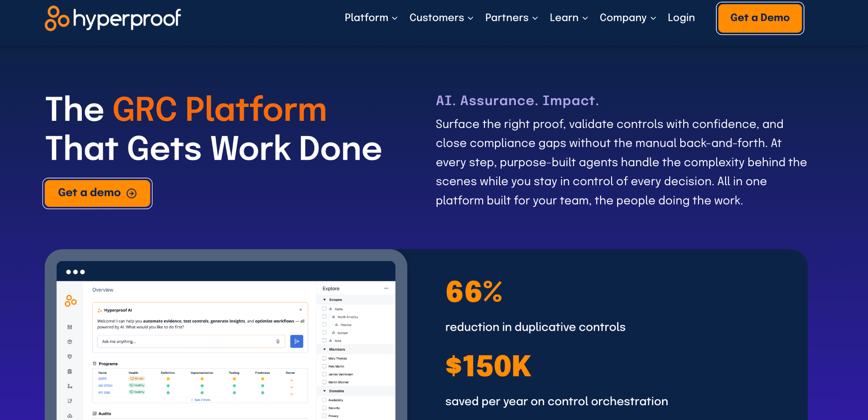Check the Finance scope checkbox

[324, 325]
